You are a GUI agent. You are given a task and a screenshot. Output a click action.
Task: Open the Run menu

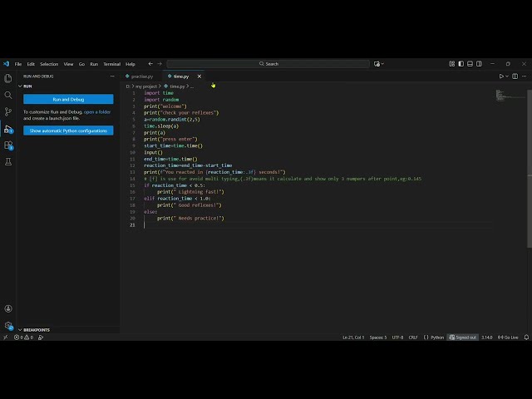94,64
